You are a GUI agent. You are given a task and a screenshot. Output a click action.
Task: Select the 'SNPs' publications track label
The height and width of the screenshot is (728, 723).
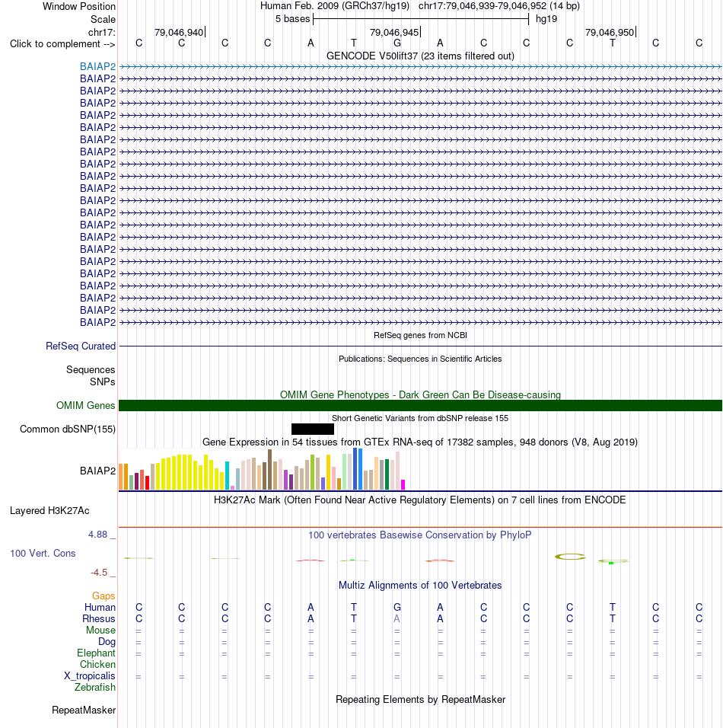pos(103,382)
